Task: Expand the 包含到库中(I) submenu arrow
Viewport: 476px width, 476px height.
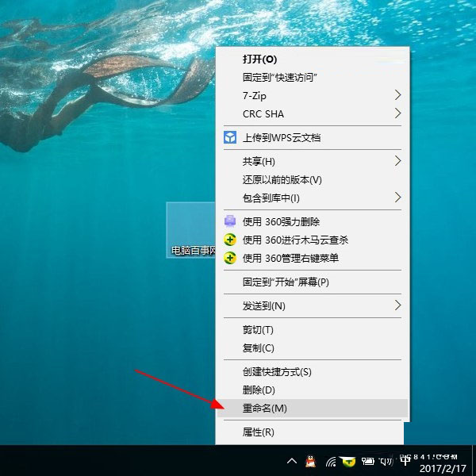Action: coord(397,198)
